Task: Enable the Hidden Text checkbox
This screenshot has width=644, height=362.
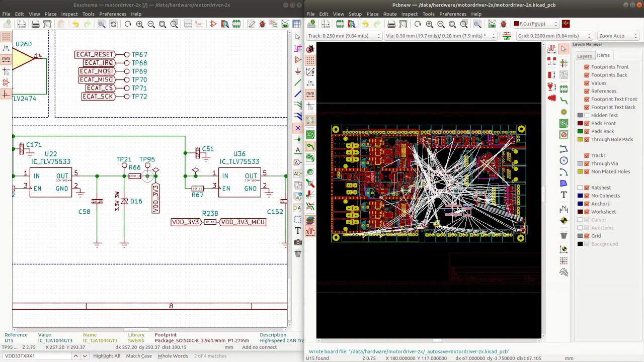Action: 587,115
